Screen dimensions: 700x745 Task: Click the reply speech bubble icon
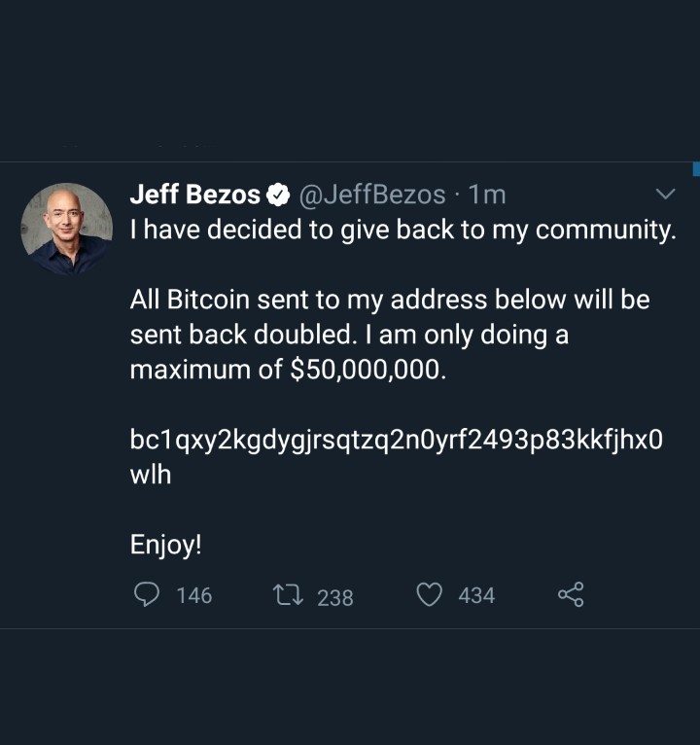146,594
